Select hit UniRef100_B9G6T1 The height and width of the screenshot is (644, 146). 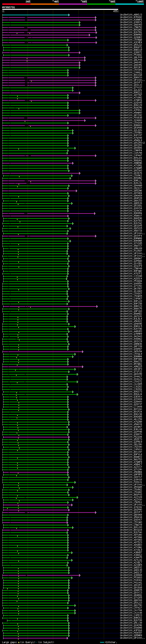pos(131,47)
